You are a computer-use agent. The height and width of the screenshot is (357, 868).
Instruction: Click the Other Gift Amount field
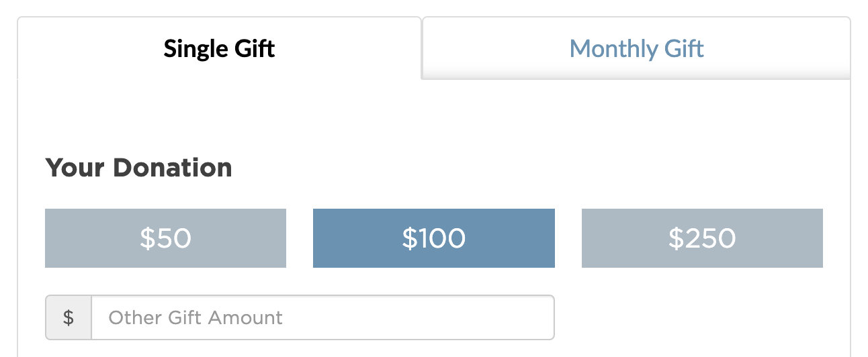tap(322, 317)
